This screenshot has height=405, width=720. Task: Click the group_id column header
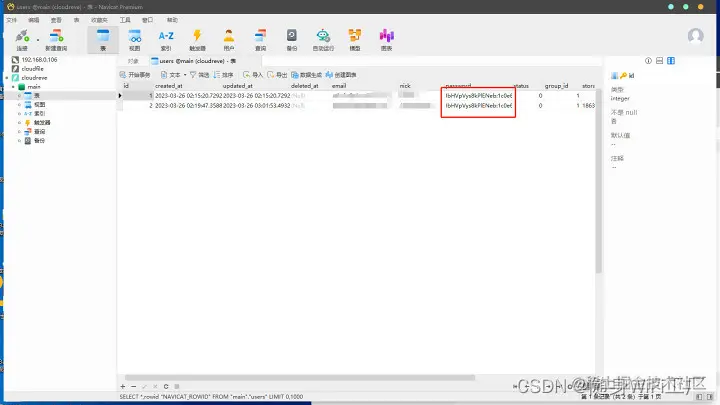557,86
